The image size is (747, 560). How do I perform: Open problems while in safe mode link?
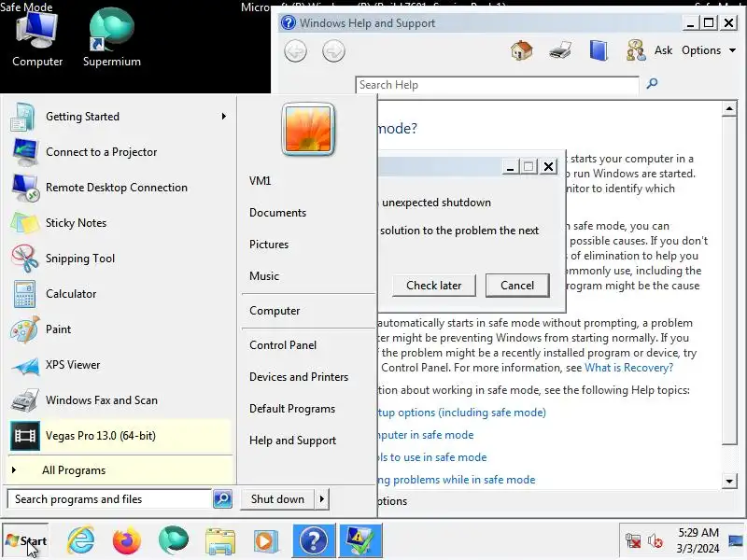pos(457,480)
